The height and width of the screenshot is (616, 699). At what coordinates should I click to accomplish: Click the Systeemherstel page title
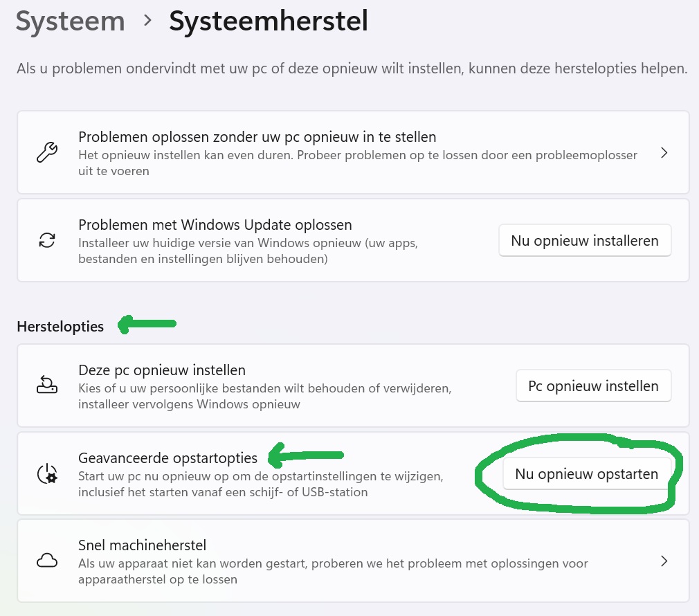coord(269,21)
